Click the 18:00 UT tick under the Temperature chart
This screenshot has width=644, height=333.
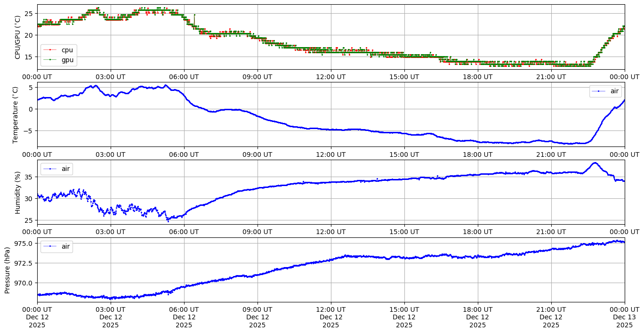(478, 154)
